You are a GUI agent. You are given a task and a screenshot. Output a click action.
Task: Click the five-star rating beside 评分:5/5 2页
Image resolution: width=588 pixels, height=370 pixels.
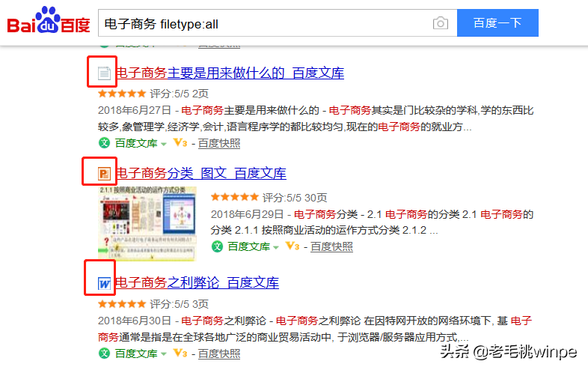click(x=121, y=93)
